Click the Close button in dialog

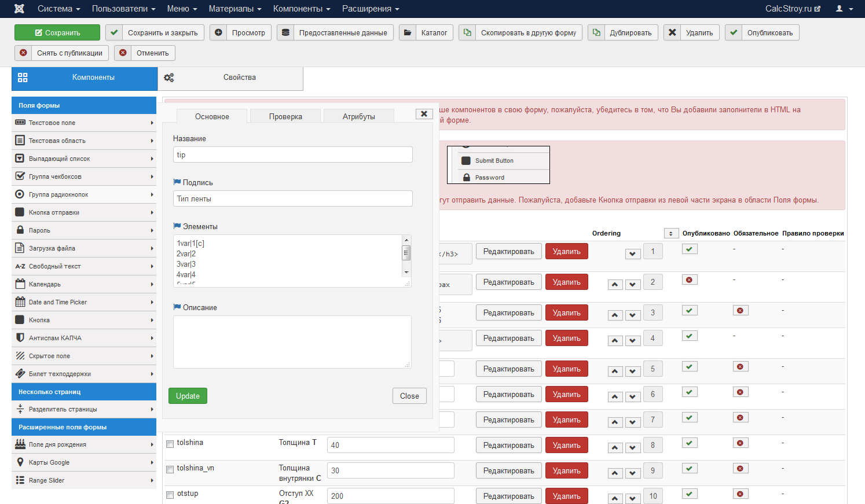(x=409, y=396)
